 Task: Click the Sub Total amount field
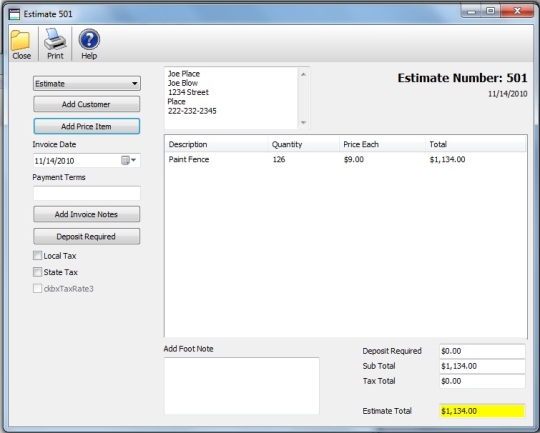point(482,366)
